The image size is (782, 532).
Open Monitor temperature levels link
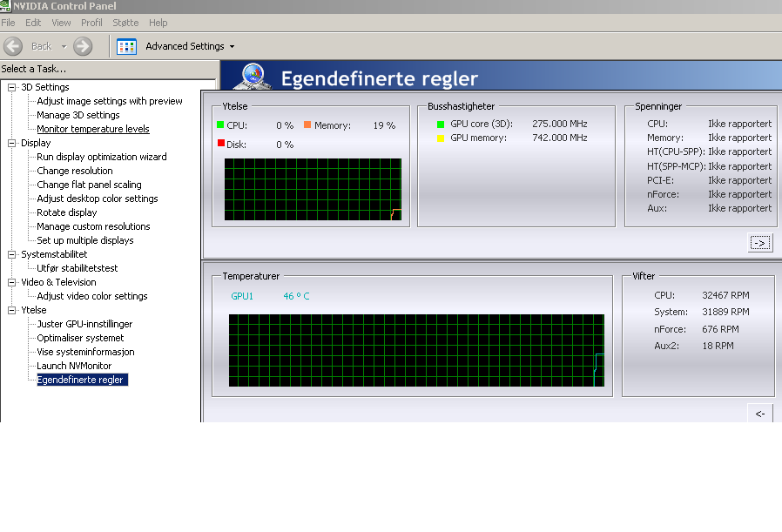93,129
